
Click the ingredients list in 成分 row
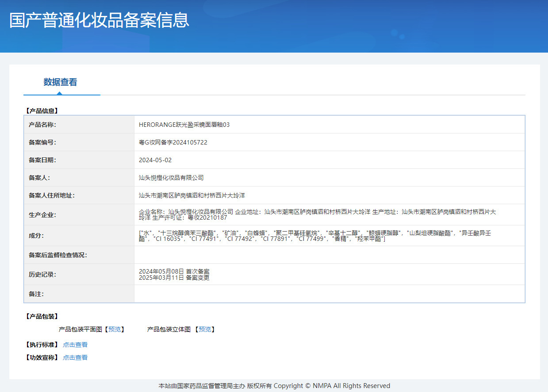point(315,236)
